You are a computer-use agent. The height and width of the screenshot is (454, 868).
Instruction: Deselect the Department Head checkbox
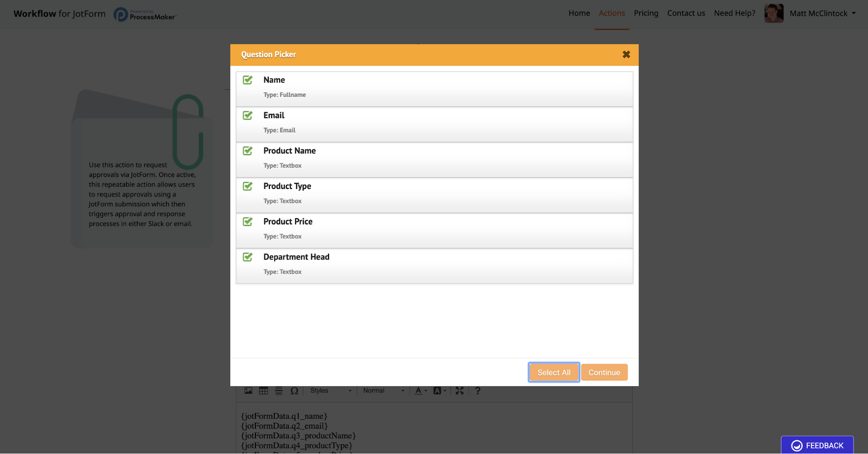248,257
